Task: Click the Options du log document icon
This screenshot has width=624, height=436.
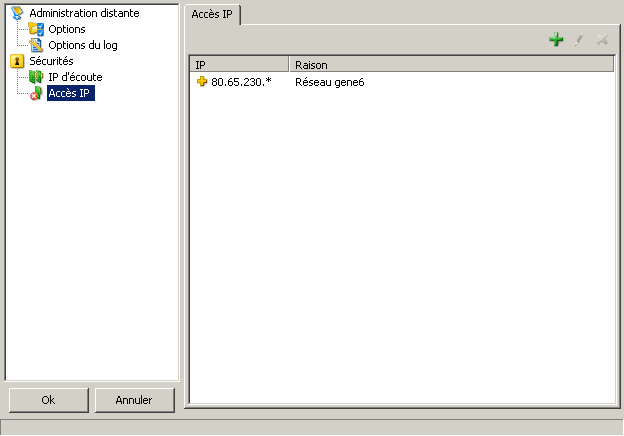Action: point(36,45)
